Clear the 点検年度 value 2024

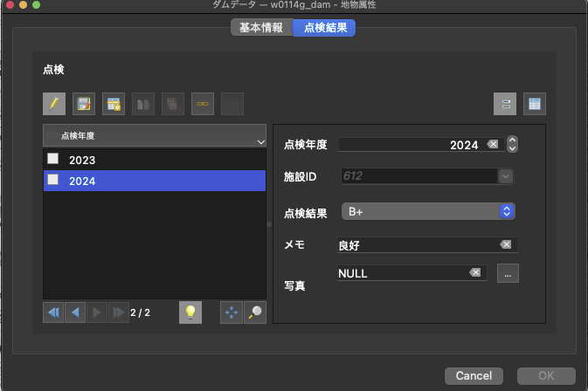[493, 144]
